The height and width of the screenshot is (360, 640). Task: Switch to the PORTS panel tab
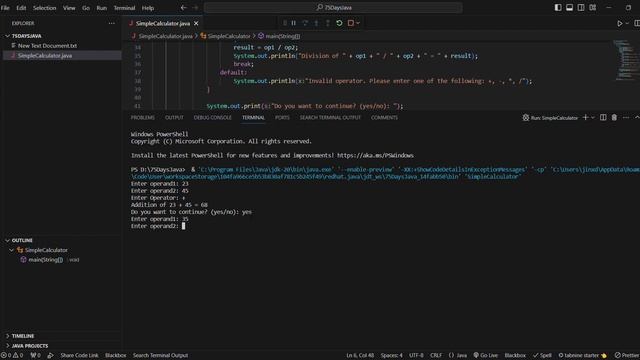tap(282, 118)
